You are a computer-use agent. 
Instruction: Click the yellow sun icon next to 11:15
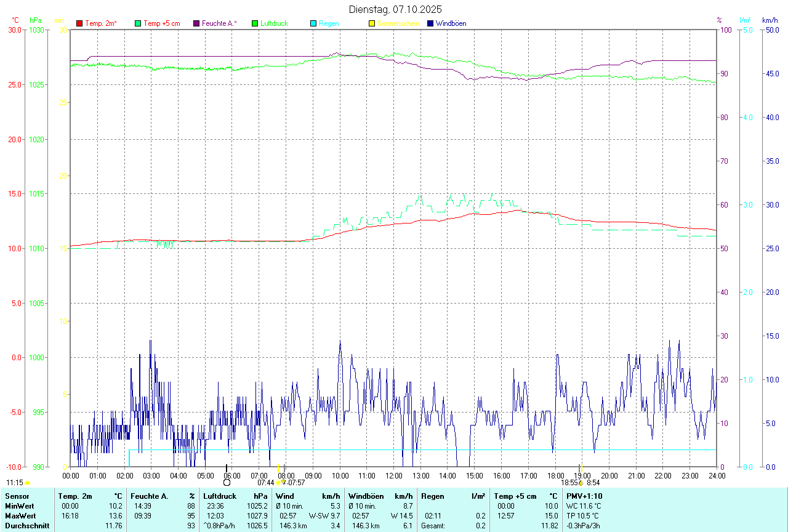click(28, 483)
